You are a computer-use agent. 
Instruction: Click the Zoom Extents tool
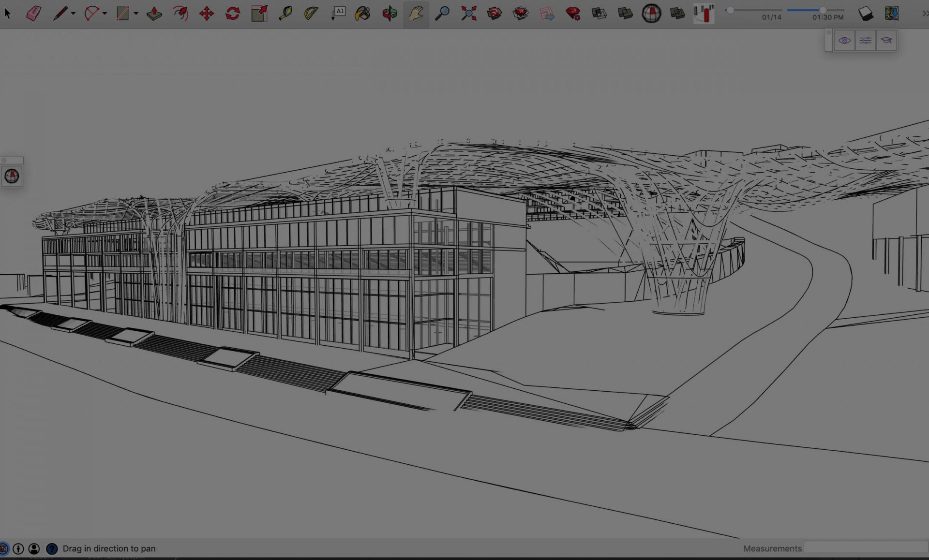pos(468,13)
